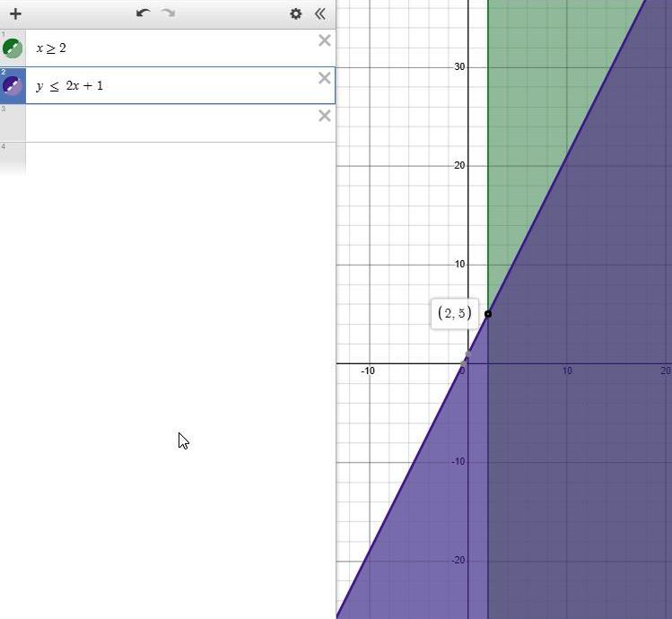Redo the undone edit
The width and height of the screenshot is (672, 619).
[169, 13]
